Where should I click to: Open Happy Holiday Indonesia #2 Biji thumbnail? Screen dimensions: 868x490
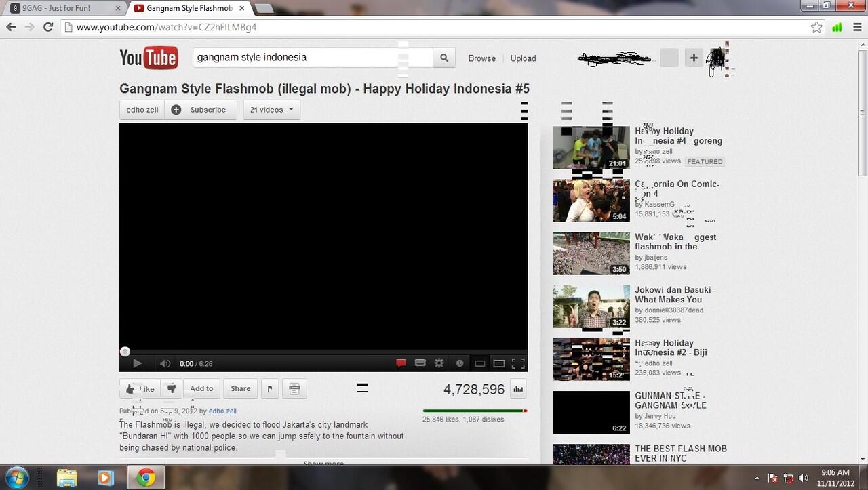(x=591, y=359)
